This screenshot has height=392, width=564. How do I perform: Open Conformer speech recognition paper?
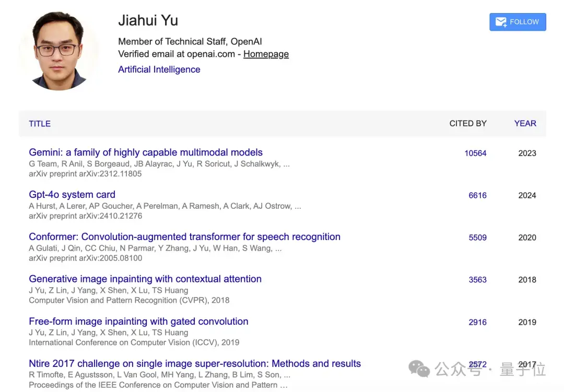click(184, 236)
